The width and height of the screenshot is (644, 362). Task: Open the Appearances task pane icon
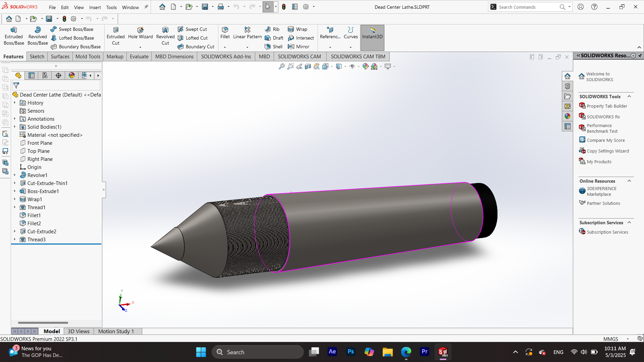568,116
